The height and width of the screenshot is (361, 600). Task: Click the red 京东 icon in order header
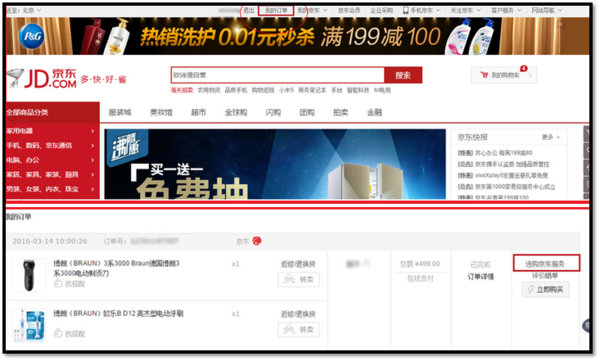(257, 241)
